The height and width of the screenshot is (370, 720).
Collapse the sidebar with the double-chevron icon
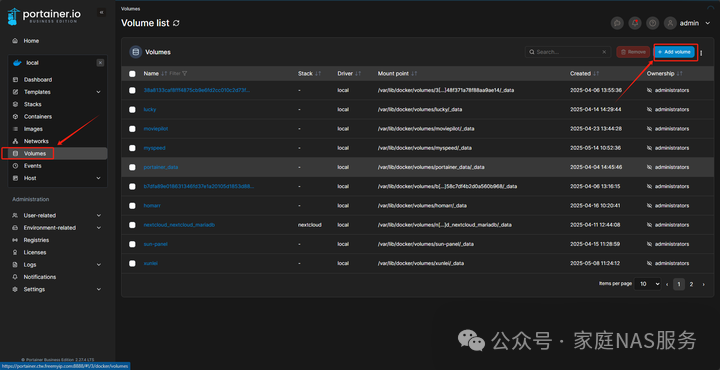[x=101, y=12]
